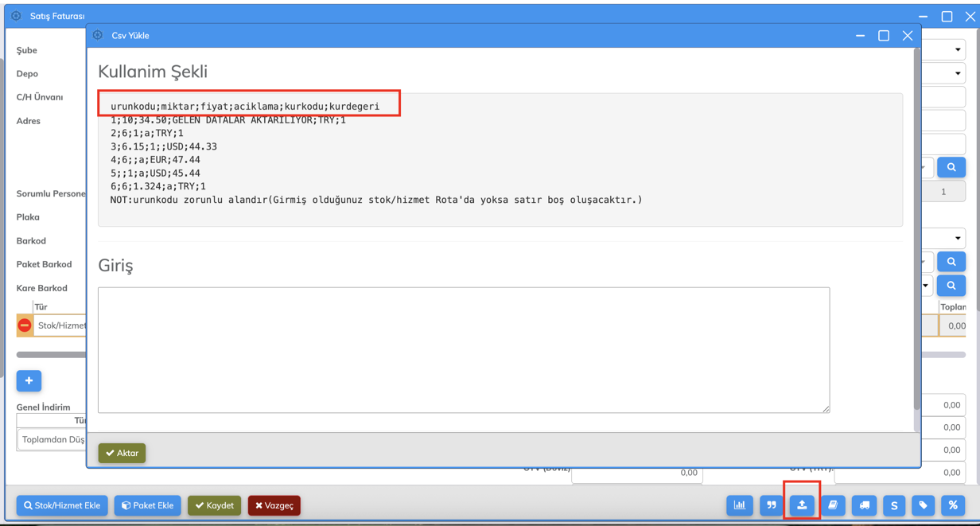Click the S letter icon button
This screenshot has width=980, height=526.
click(894, 505)
